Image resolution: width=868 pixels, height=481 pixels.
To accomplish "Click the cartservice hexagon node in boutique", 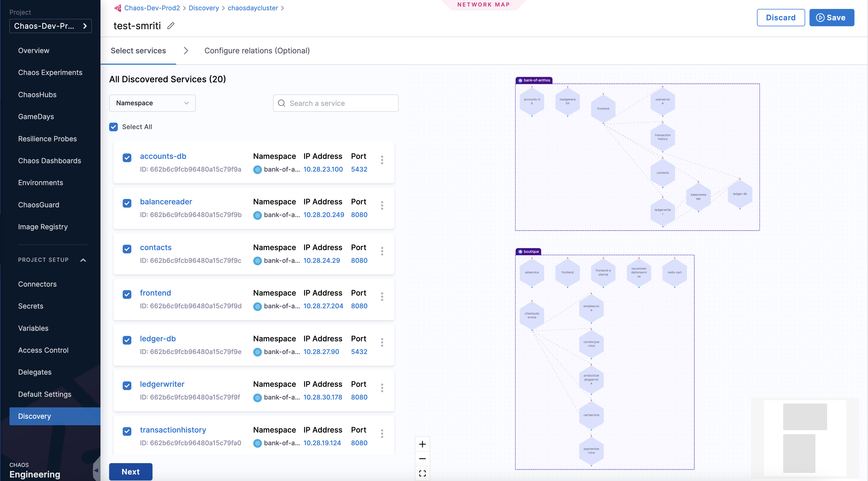I will tap(591, 415).
